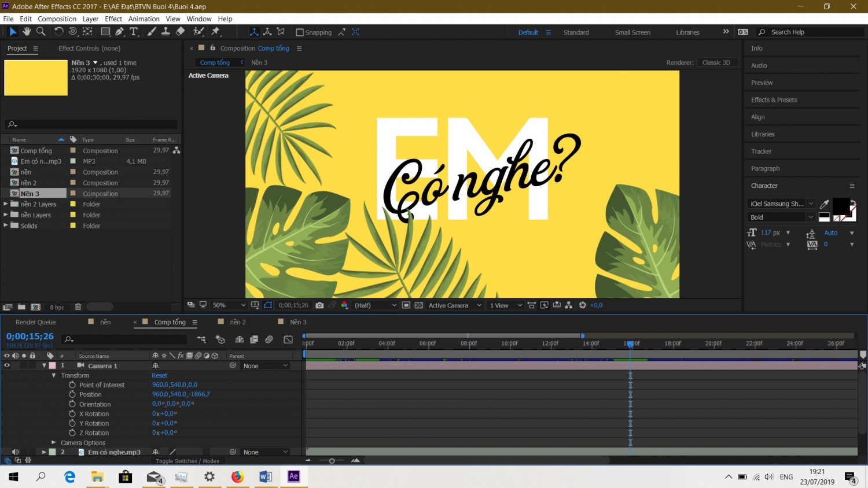Select the Rotation tool
Image resolution: width=868 pixels, height=488 pixels.
(58, 32)
